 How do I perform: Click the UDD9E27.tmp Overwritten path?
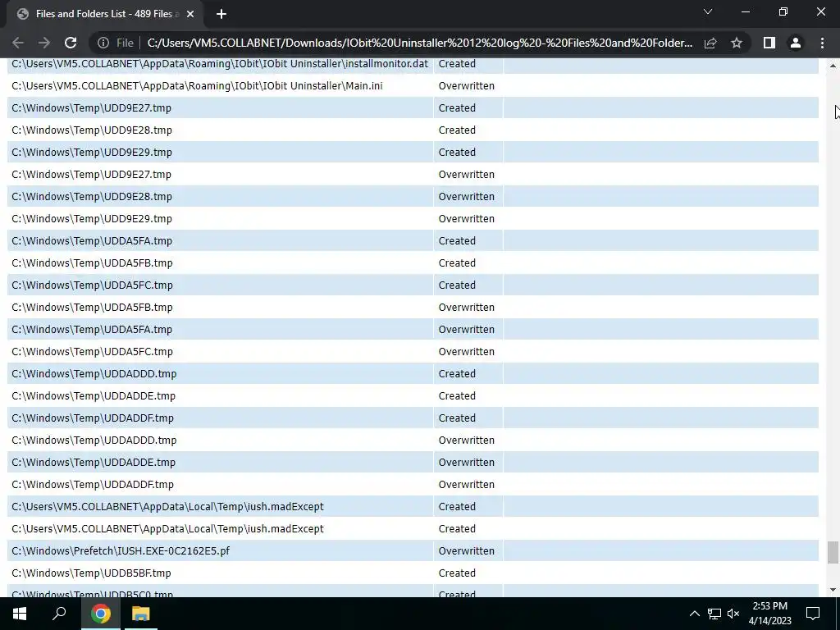(x=92, y=175)
